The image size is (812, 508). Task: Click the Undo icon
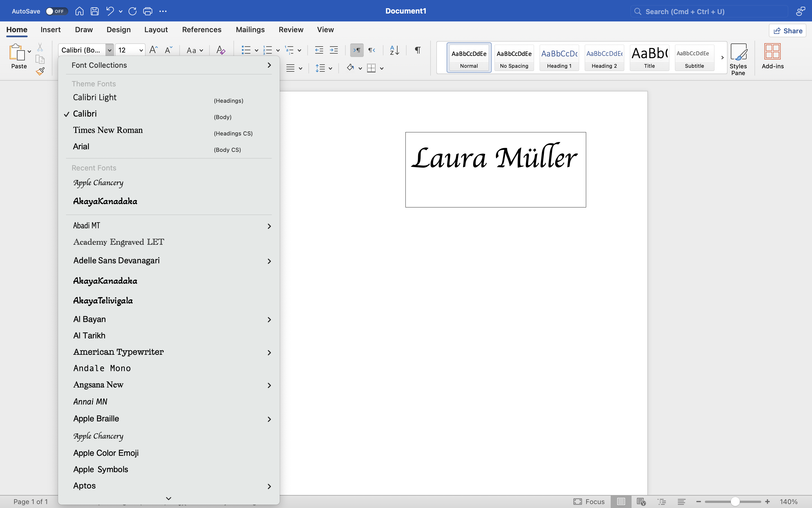pyautogui.click(x=110, y=11)
